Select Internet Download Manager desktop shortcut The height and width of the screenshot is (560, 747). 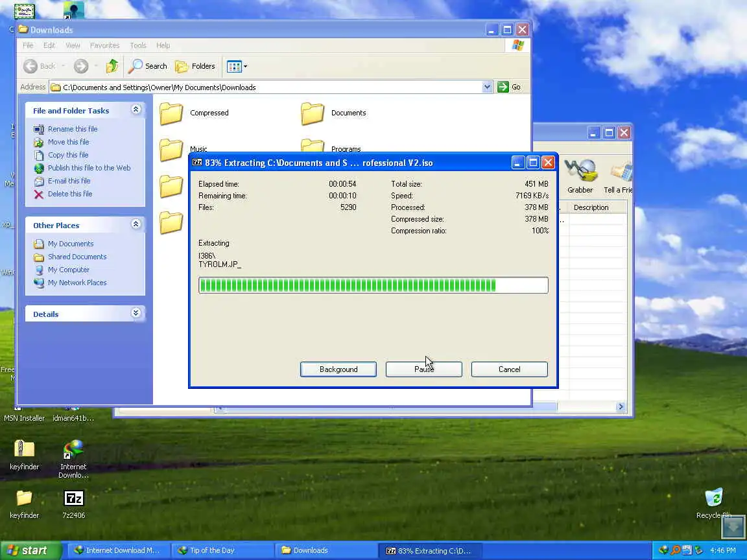pyautogui.click(x=73, y=459)
